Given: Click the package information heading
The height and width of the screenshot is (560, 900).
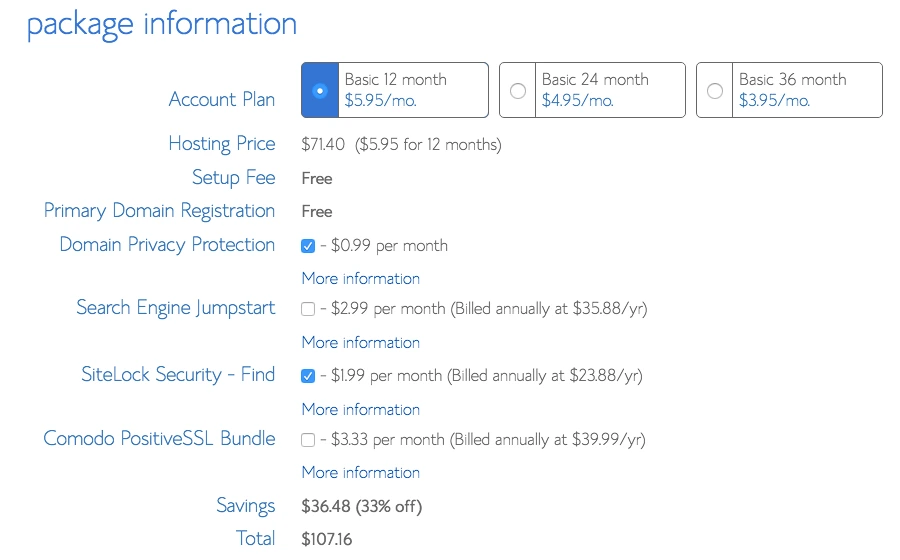Looking at the screenshot, I should click(x=161, y=24).
